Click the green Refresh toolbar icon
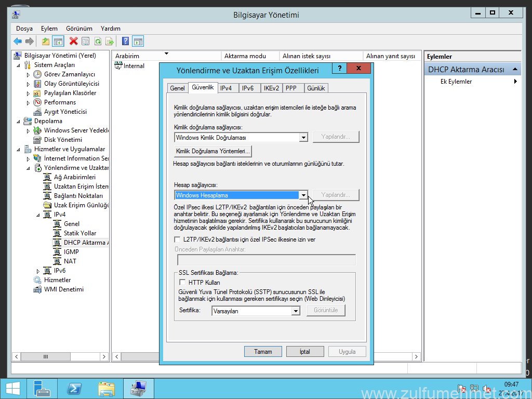This screenshot has width=532, height=399. point(97,42)
